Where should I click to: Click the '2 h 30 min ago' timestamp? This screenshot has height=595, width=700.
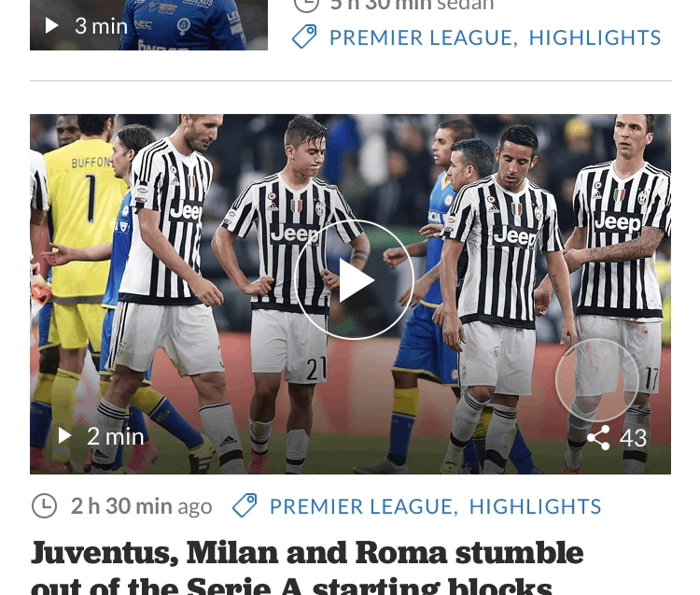(x=142, y=506)
